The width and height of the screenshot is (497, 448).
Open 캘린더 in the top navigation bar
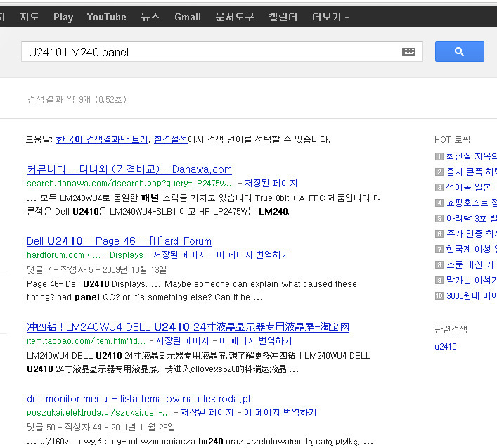[283, 17]
